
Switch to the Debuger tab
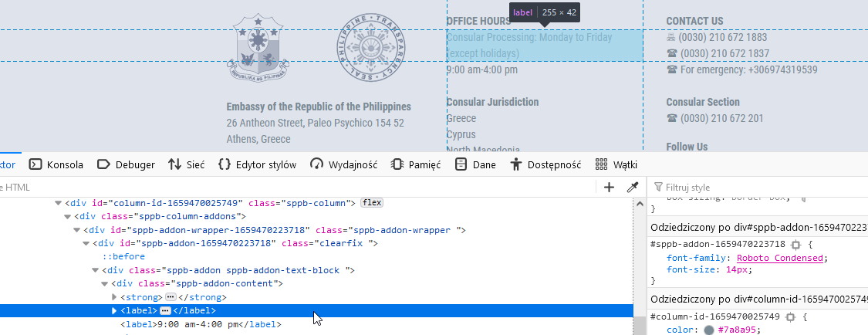(126, 164)
